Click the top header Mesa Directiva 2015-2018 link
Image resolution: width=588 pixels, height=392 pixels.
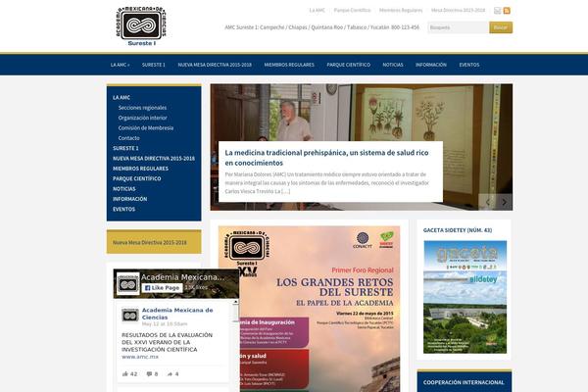[x=458, y=10]
